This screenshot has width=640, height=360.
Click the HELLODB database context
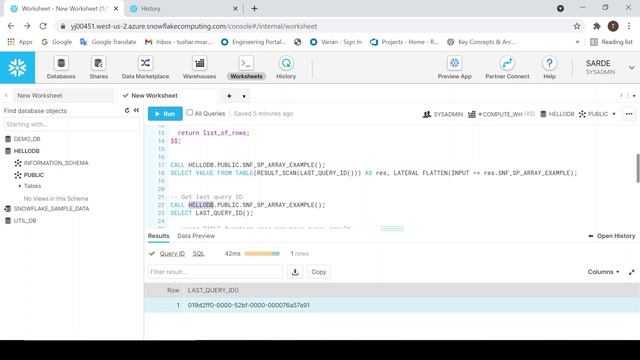[557, 114]
